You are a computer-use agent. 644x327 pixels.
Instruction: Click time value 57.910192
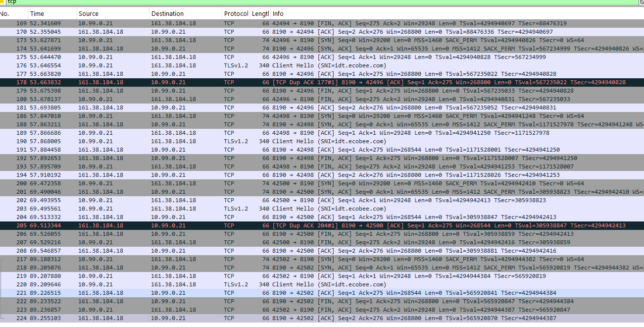46,175
